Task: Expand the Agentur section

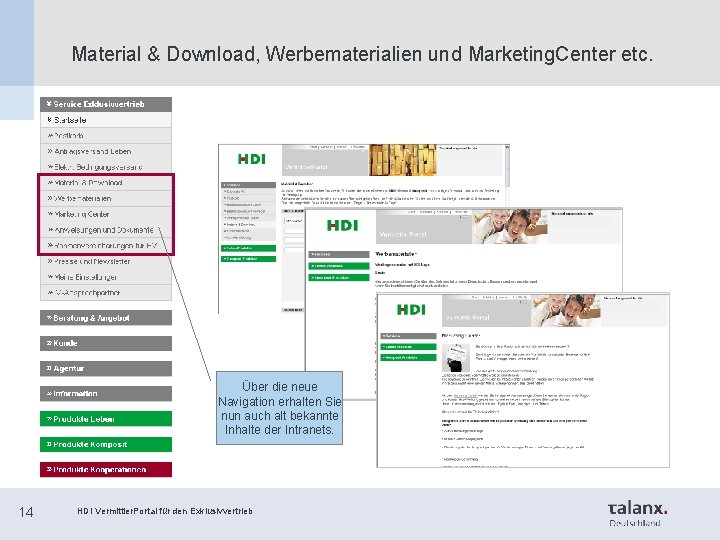Action: coord(106,368)
